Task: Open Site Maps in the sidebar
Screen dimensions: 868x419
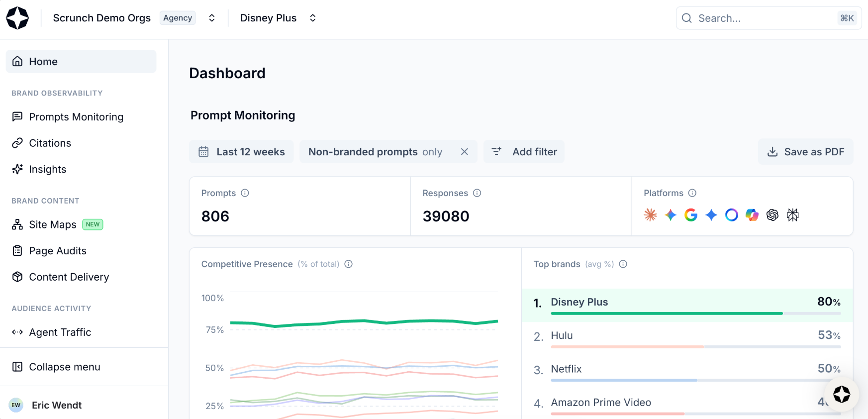Action: (x=81, y=224)
